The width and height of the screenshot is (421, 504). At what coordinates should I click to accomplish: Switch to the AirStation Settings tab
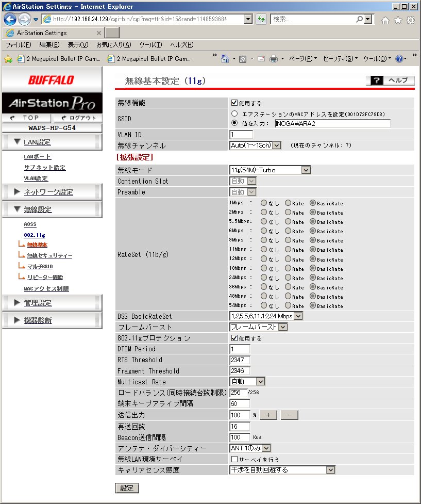52,32
